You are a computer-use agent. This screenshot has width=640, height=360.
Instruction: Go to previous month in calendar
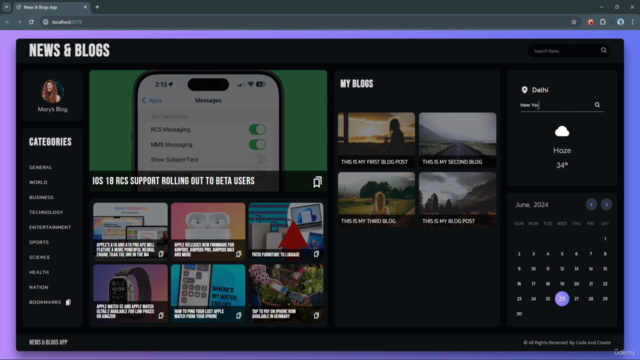tap(591, 204)
